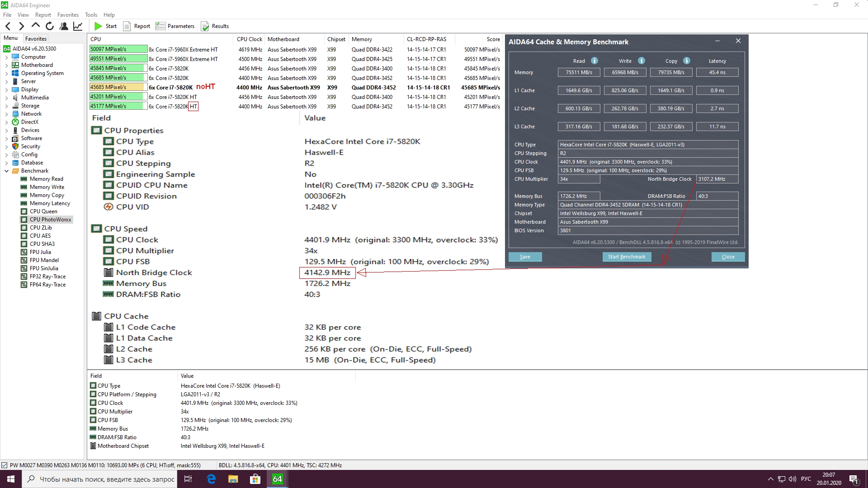Open the Tools menu
This screenshot has width=868, height=488.
pos(91,15)
